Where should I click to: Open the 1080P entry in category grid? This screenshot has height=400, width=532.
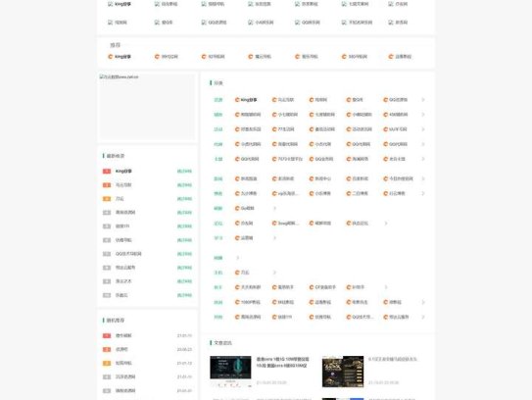[x=251, y=302]
